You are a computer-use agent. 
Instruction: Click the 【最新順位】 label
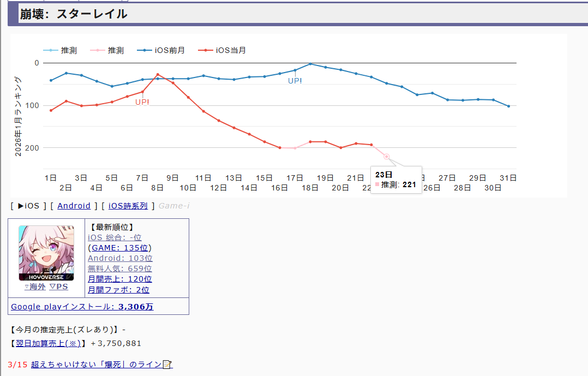[x=111, y=227]
